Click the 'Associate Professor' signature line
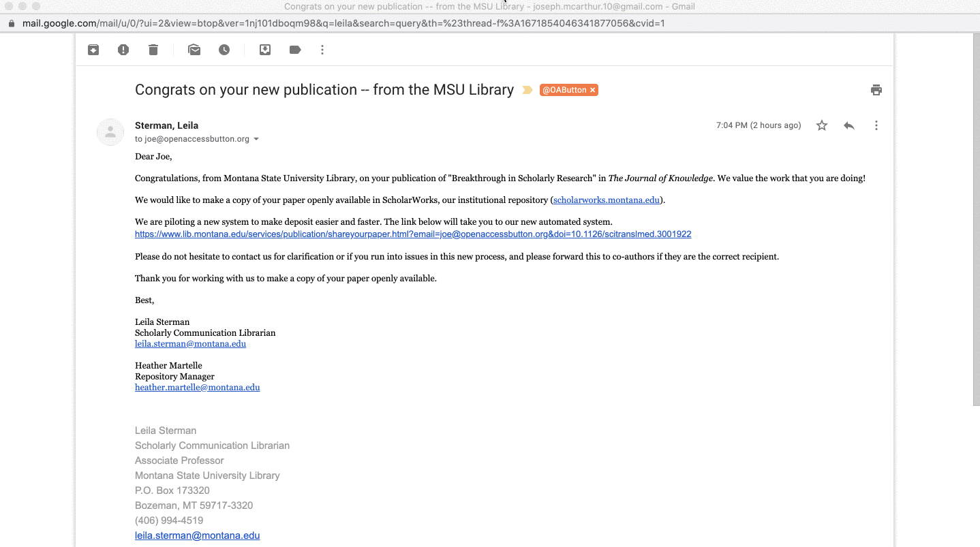Viewport: 980px width, 547px height. click(x=179, y=460)
